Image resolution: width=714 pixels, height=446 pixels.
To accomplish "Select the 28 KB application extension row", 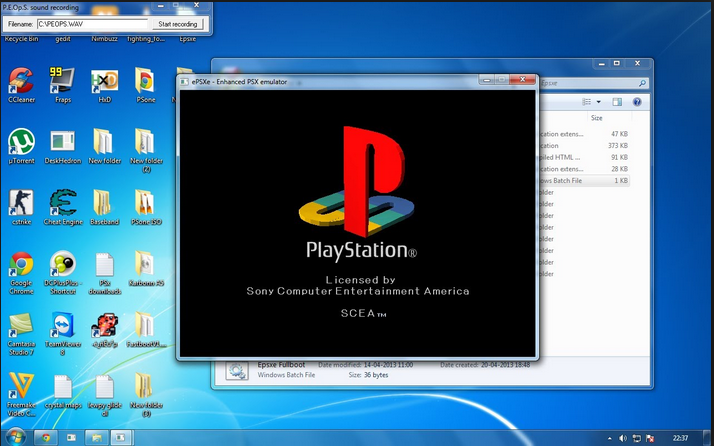I will (585, 169).
